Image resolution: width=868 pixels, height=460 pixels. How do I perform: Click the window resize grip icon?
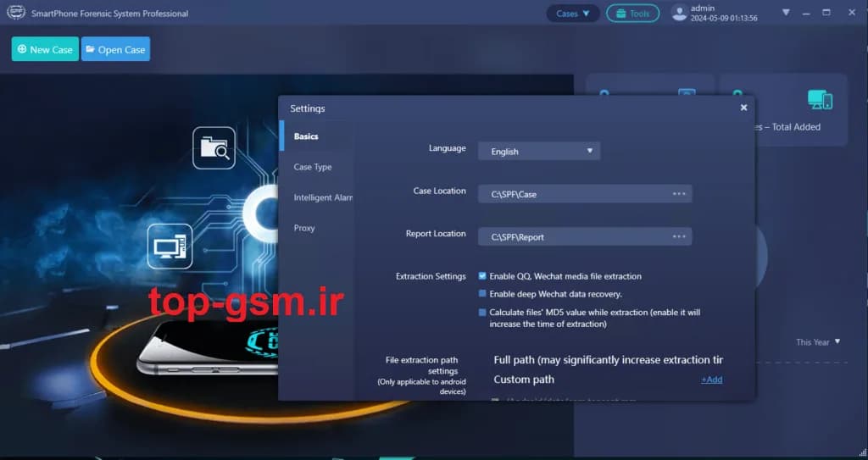(x=862, y=452)
